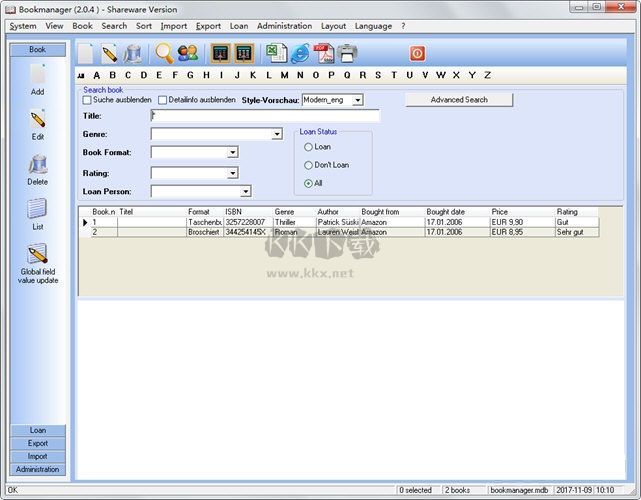Tick the Detailinfo ausblenden checkbox
The image size is (641, 500).
[x=163, y=100]
